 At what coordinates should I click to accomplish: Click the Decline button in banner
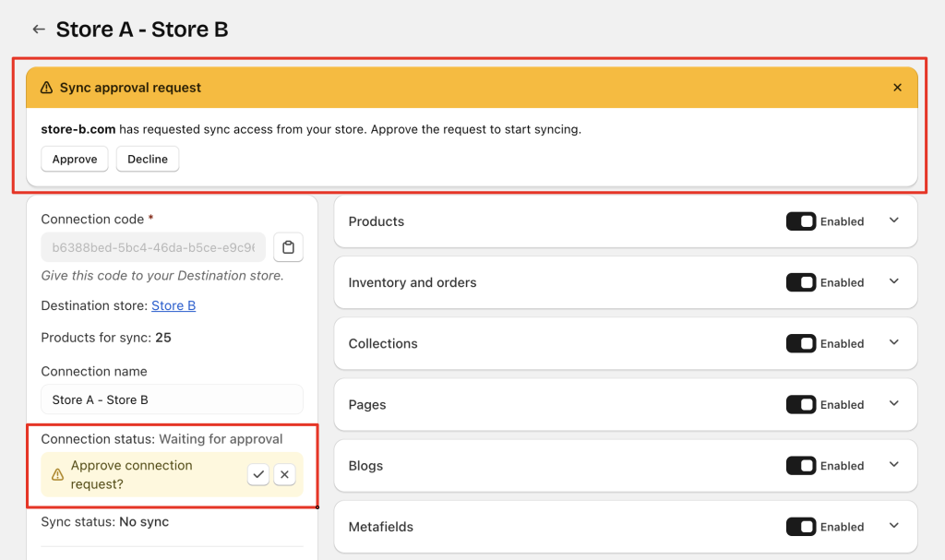point(148,160)
